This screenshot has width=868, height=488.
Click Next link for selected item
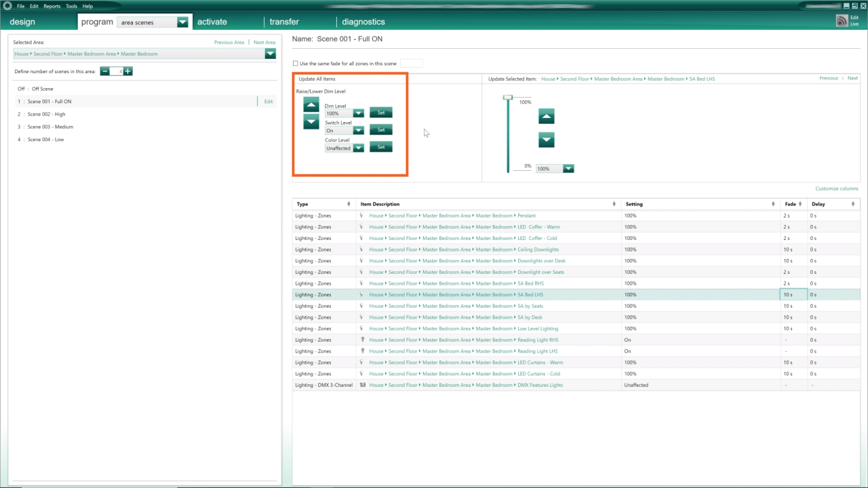(853, 79)
